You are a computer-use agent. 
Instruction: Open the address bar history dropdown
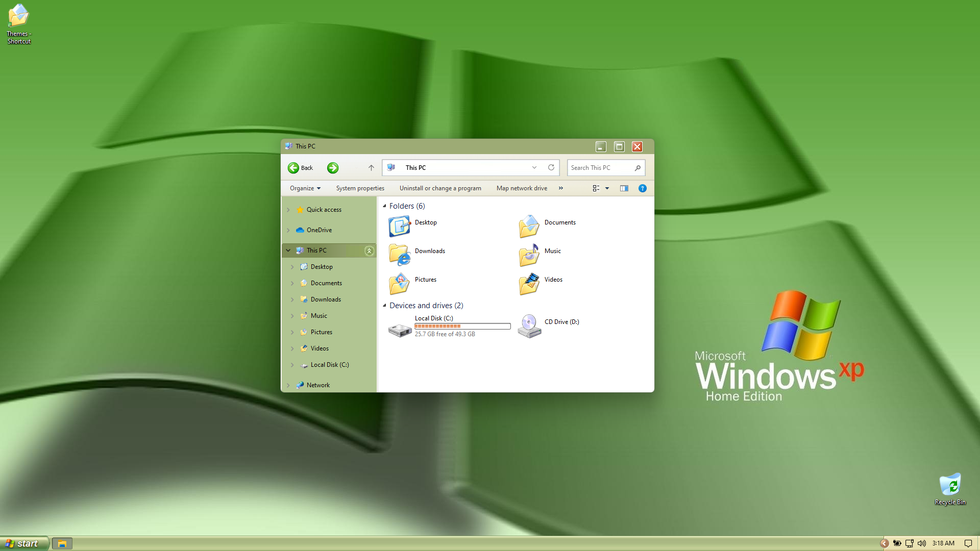click(x=534, y=167)
